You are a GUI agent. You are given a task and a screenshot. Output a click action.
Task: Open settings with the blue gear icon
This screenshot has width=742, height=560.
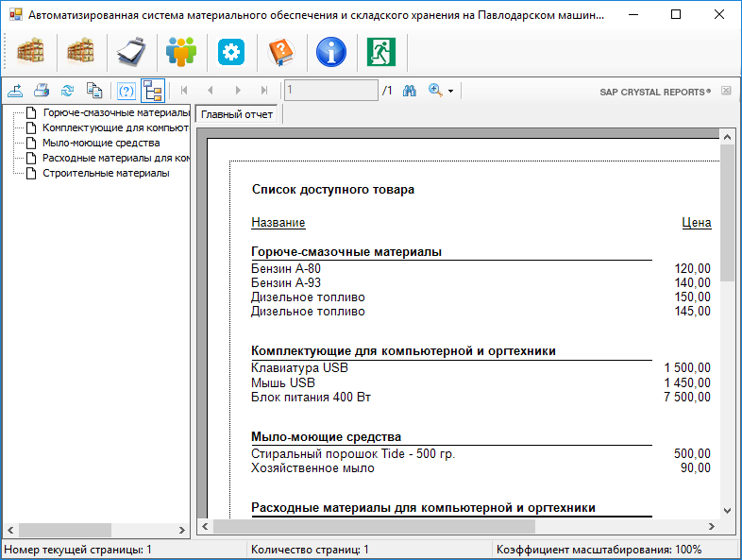point(231,52)
